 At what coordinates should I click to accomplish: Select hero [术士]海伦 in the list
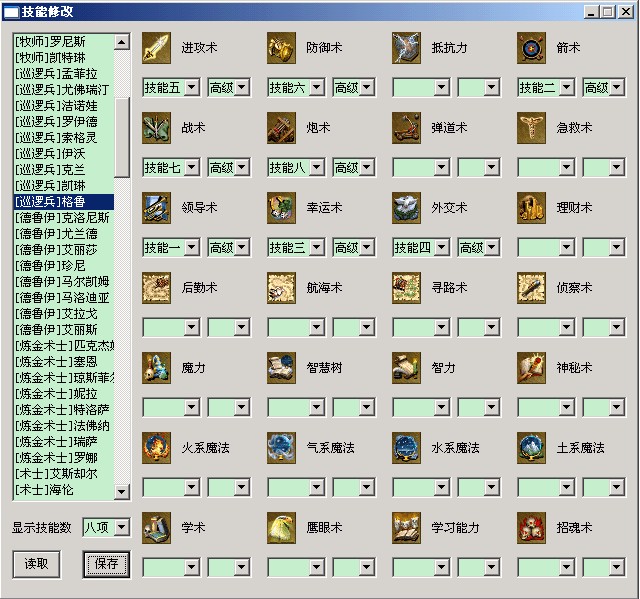pyautogui.click(x=64, y=490)
